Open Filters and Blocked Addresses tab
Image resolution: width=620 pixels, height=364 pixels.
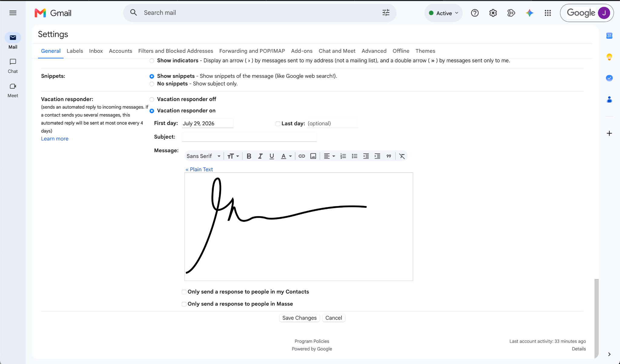click(176, 51)
